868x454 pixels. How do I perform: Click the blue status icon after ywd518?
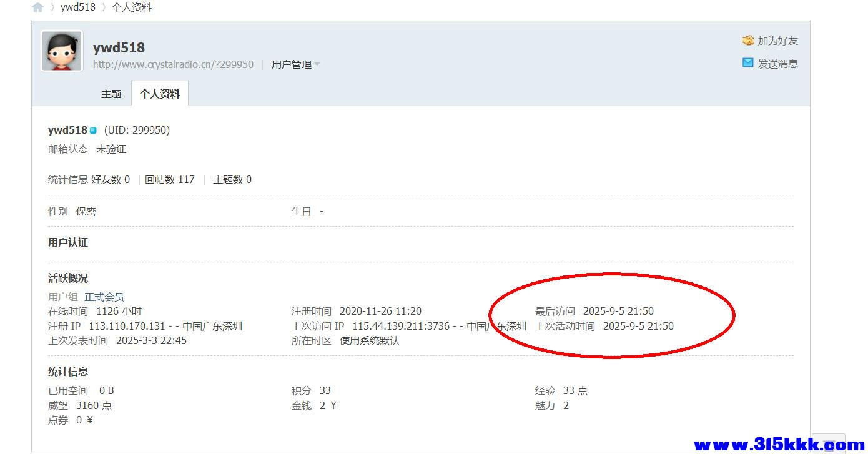[93, 131]
